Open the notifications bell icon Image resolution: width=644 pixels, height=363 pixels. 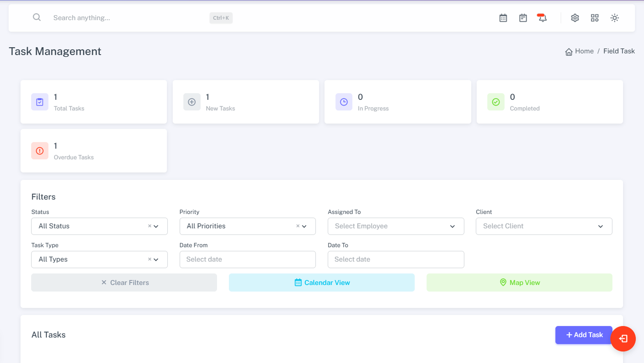pos(542,18)
